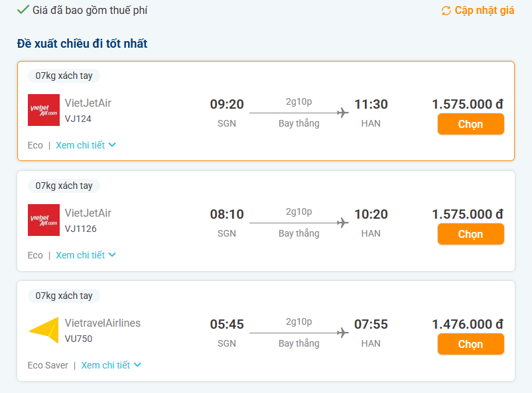Click the 07kg xách tay tag on VJ124

pyautogui.click(x=64, y=76)
